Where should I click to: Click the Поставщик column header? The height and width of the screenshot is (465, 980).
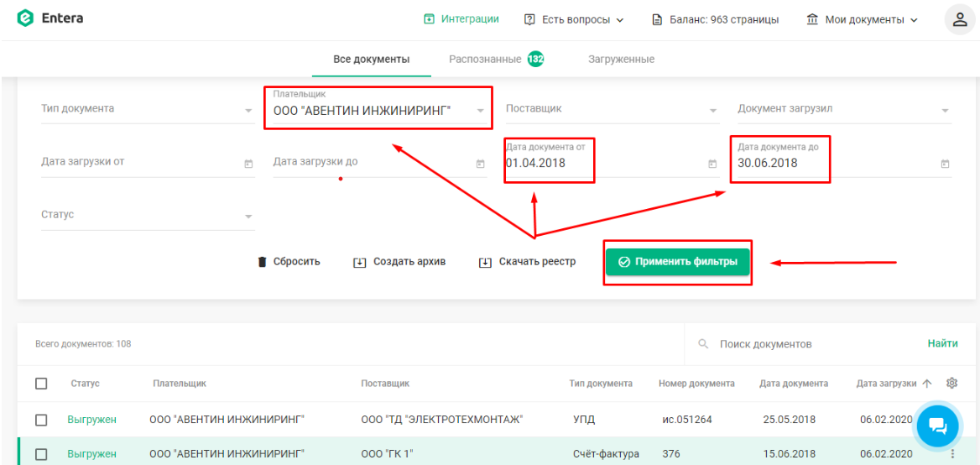pos(385,383)
